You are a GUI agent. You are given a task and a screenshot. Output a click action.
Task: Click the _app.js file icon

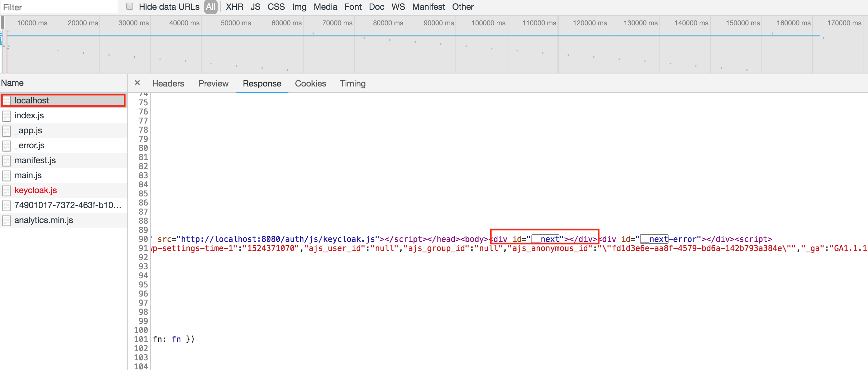pyautogui.click(x=7, y=130)
